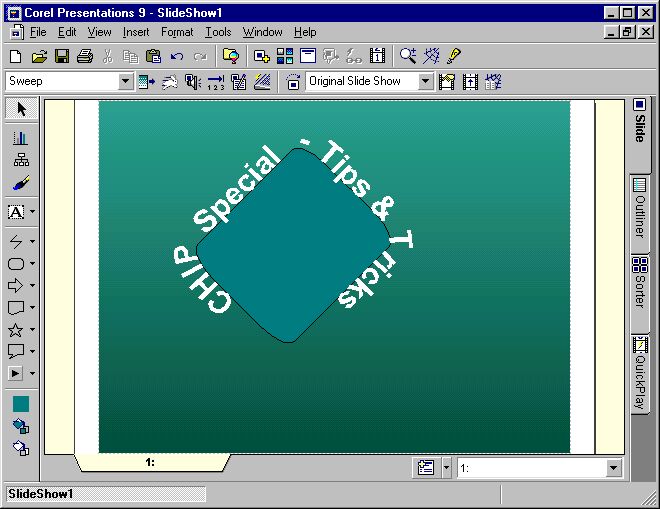Paste with the clipboard icon
The image size is (660, 509).
coord(153,56)
